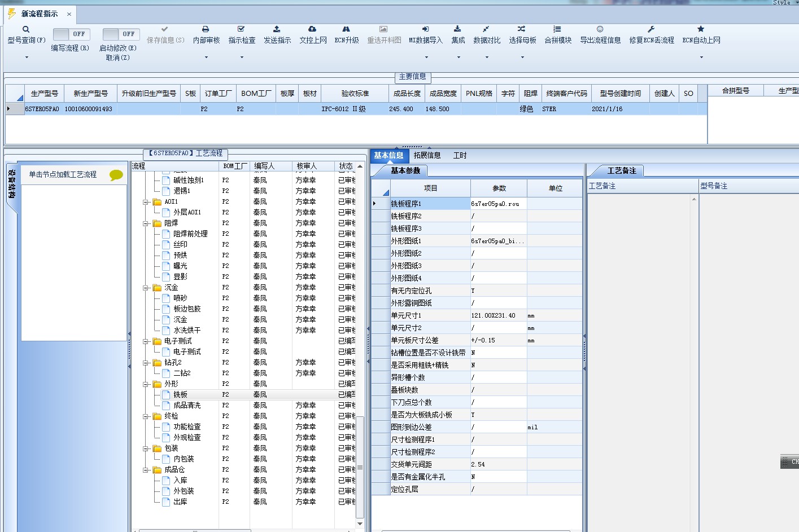Open 内部审核 printer icon
This screenshot has height=532, width=799.
click(206, 29)
